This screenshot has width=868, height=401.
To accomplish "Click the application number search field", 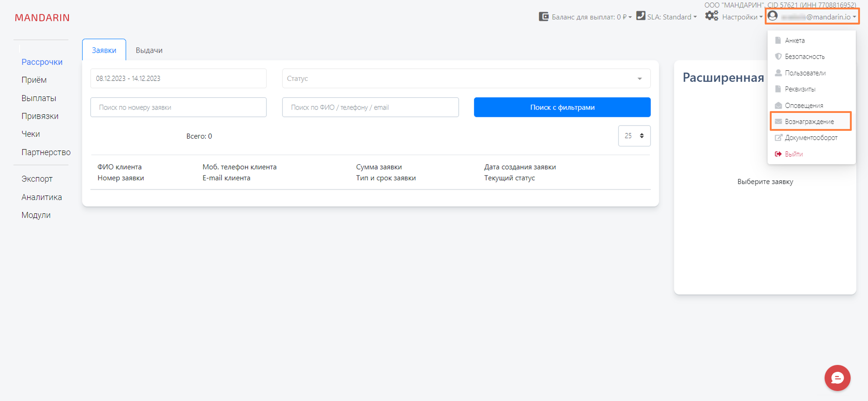I will pyautogui.click(x=178, y=107).
